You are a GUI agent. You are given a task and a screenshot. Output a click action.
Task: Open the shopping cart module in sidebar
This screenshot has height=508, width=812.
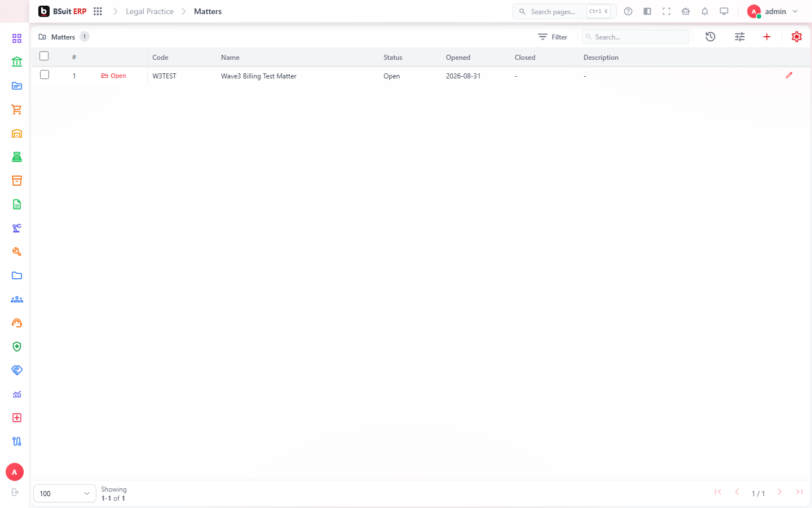tap(17, 110)
